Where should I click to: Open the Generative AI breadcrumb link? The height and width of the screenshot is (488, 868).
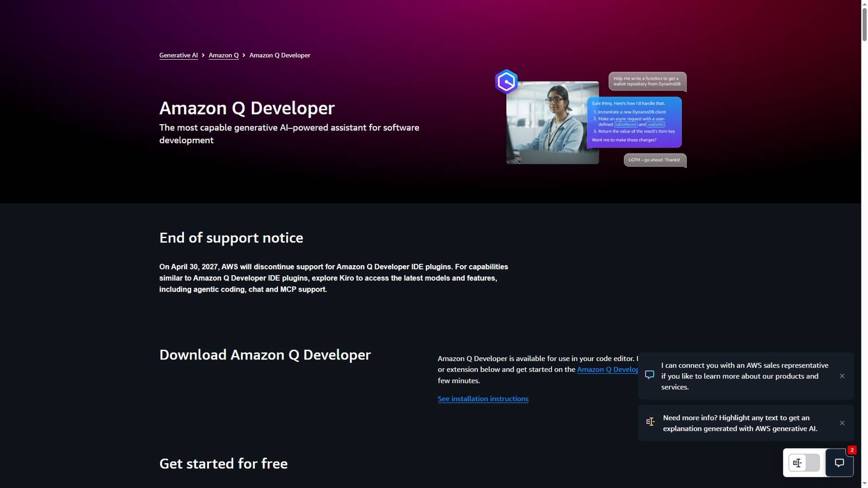178,55
